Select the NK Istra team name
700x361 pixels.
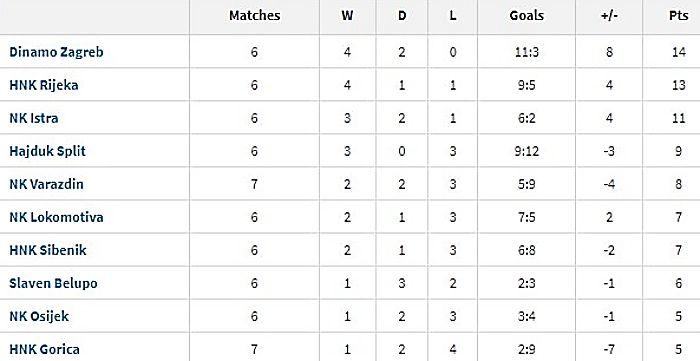pos(34,118)
